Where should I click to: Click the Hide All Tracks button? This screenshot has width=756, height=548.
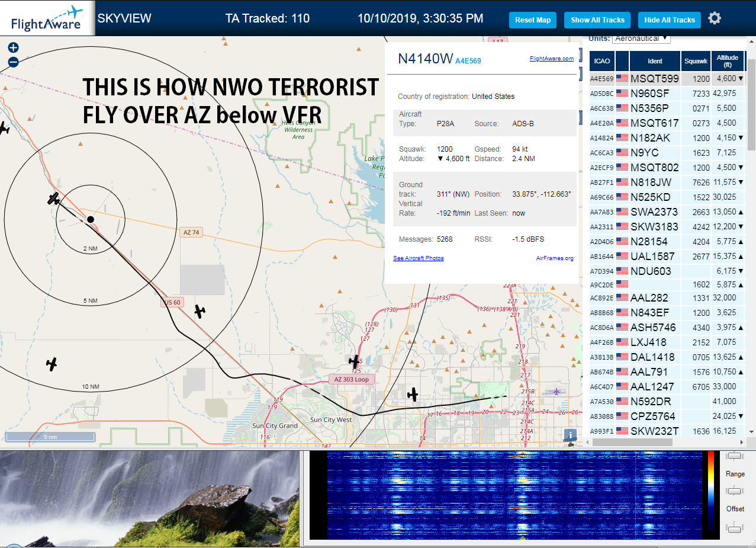point(670,20)
